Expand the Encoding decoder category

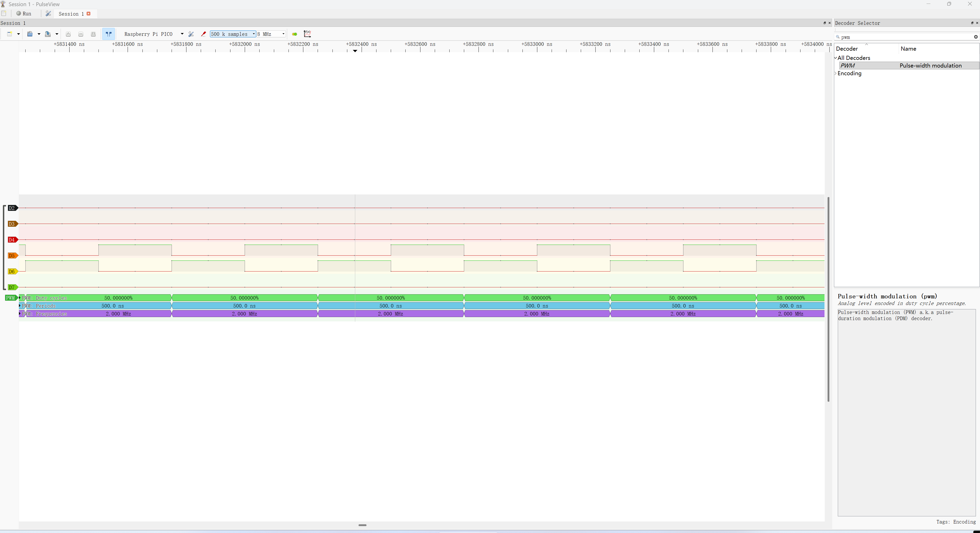point(836,73)
